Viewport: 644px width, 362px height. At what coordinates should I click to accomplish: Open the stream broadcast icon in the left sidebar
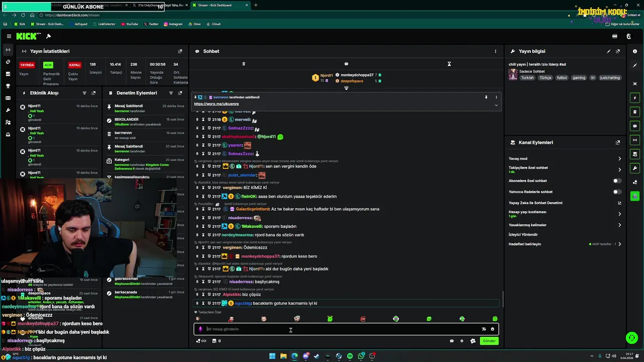coord(8,50)
